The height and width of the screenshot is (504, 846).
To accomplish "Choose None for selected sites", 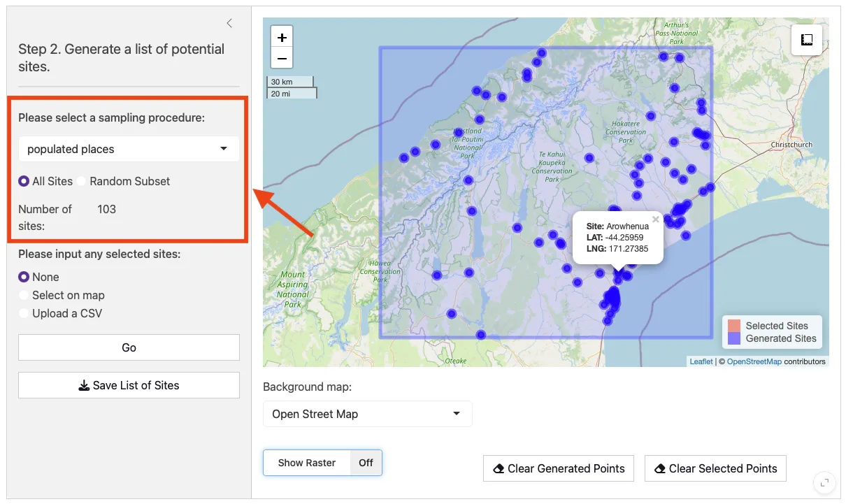I will point(24,277).
